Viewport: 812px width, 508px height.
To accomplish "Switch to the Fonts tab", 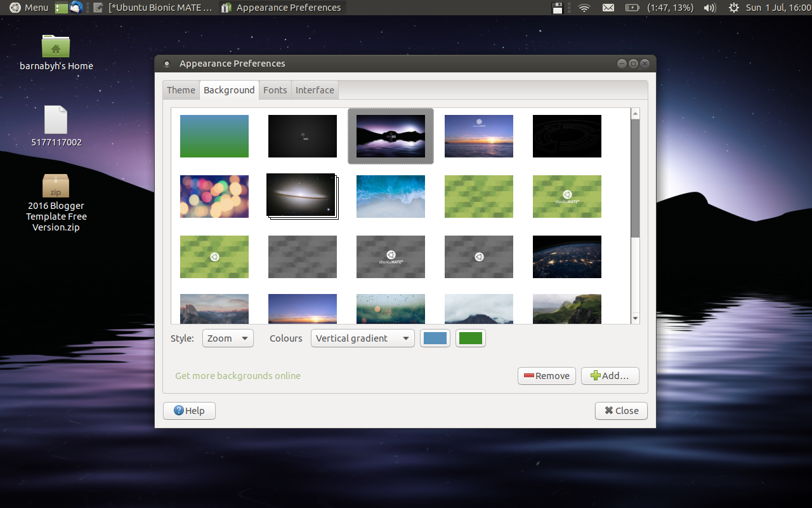I will (275, 90).
